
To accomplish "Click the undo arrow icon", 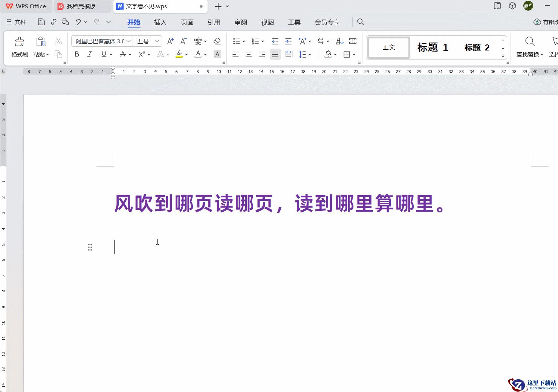I will point(78,22).
